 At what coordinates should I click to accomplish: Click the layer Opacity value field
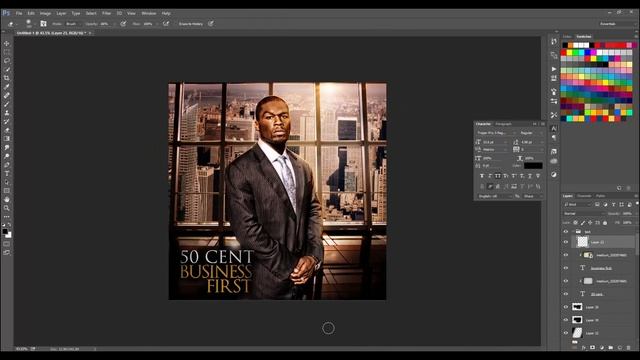click(627, 213)
